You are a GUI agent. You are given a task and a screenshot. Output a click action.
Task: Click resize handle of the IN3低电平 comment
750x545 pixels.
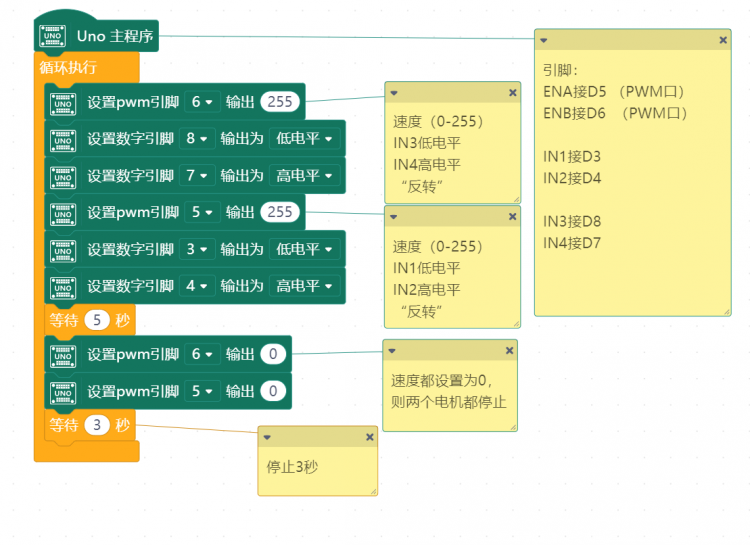coord(516,199)
